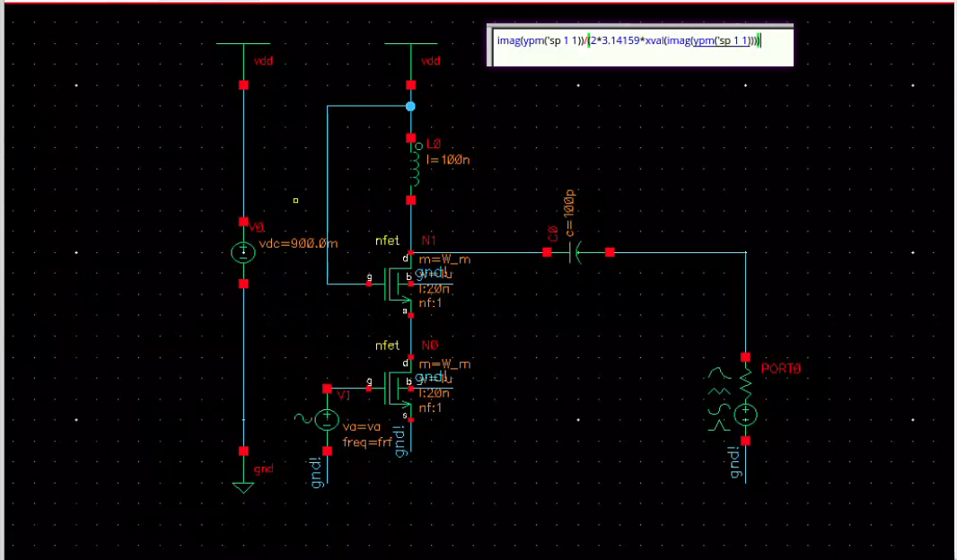Select the va=va parameter label

pyautogui.click(x=361, y=427)
